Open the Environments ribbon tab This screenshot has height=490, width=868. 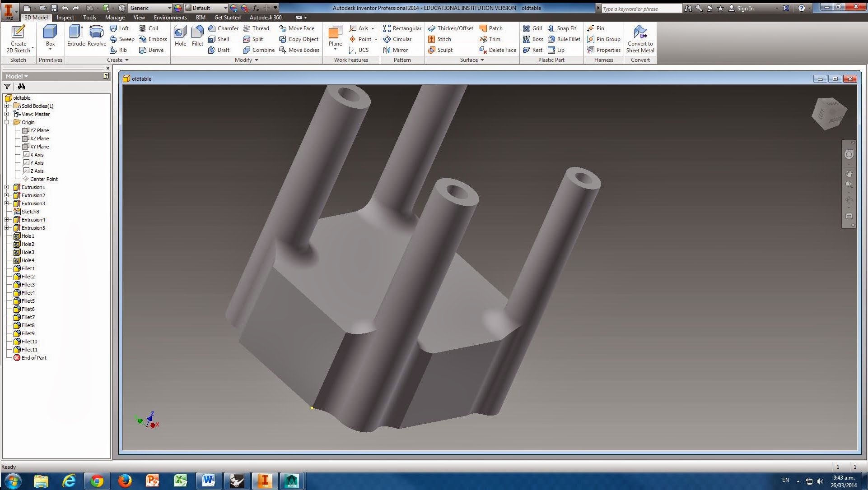170,18
